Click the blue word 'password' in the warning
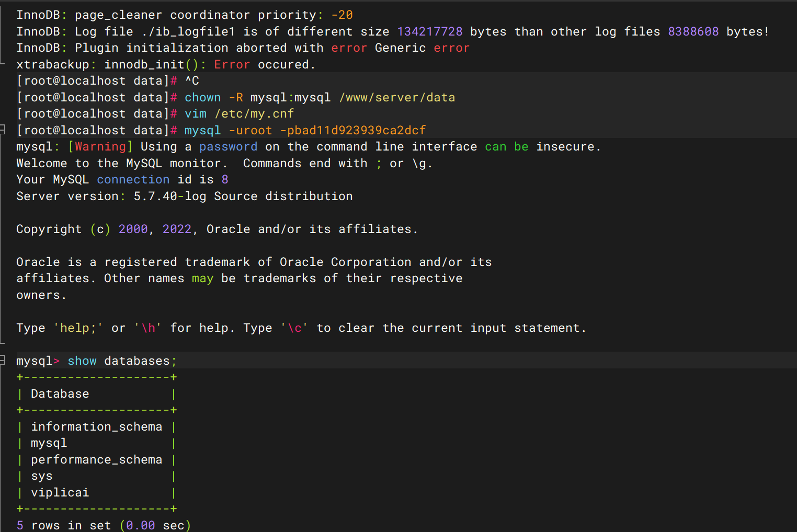Screen dimensions: 797x532 pos(228,147)
